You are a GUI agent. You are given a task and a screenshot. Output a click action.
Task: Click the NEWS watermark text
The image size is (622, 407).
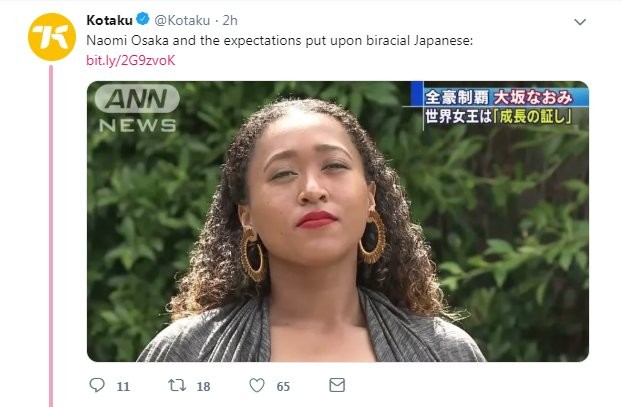pos(137,125)
